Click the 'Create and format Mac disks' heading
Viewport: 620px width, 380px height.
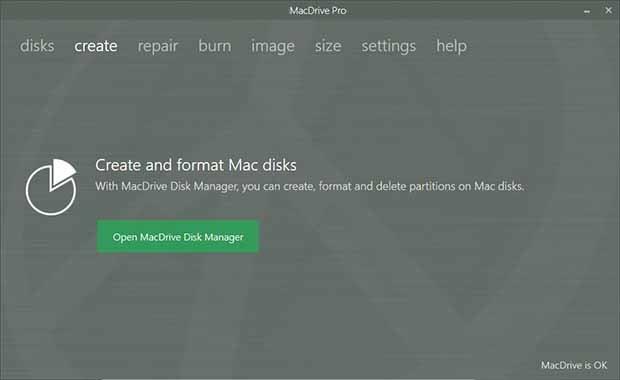196,165
